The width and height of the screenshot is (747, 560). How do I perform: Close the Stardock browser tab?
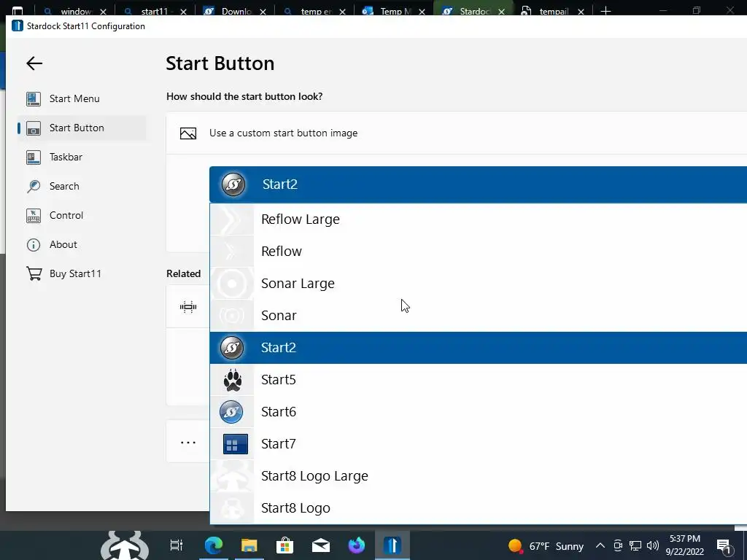click(x=501, y=12)
